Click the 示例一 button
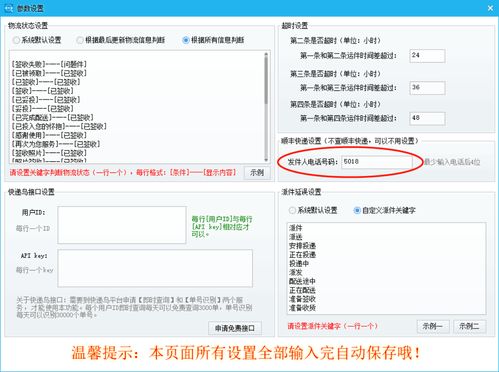Viewport: 499px width, 372px height. (433, 326)
